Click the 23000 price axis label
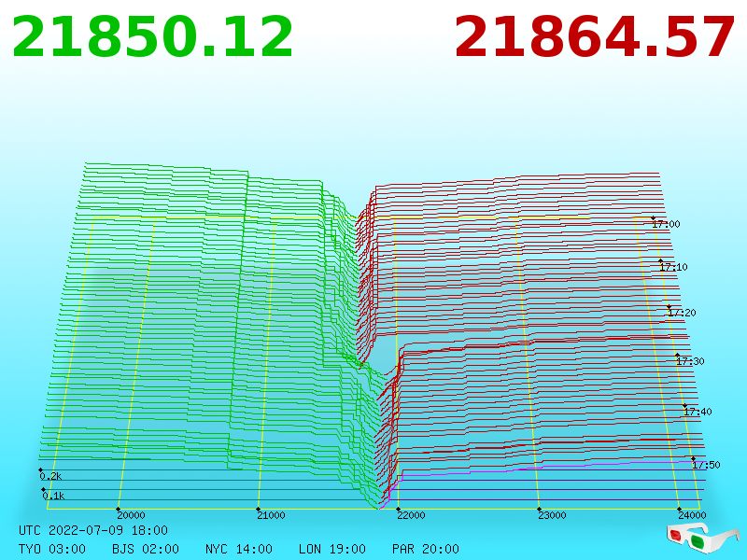 pyautogui.click(x=552, y=515)
